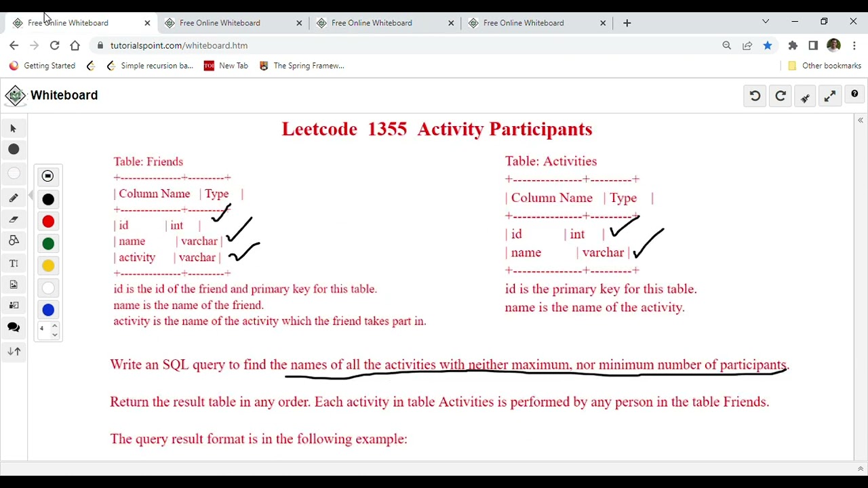This screenshot has width=868, height=488.
Task: Open the white stroke color circle tool
Action: [14, 174]
